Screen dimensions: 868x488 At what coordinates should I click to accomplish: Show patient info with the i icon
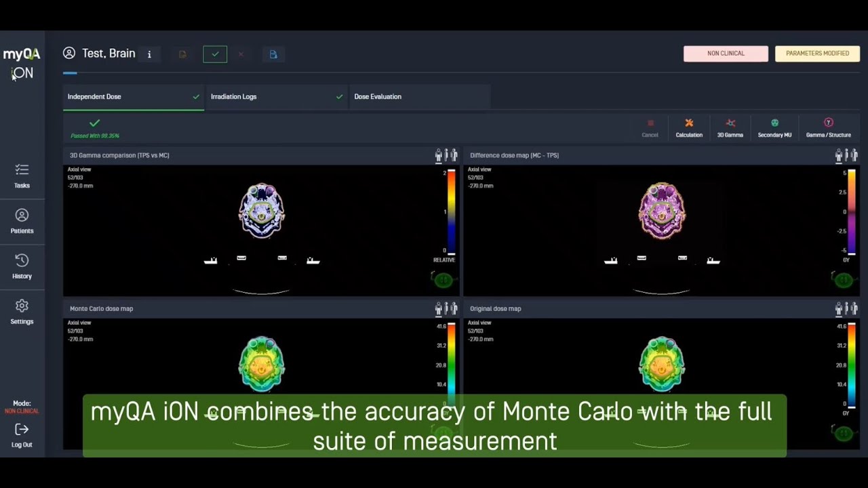149,54
